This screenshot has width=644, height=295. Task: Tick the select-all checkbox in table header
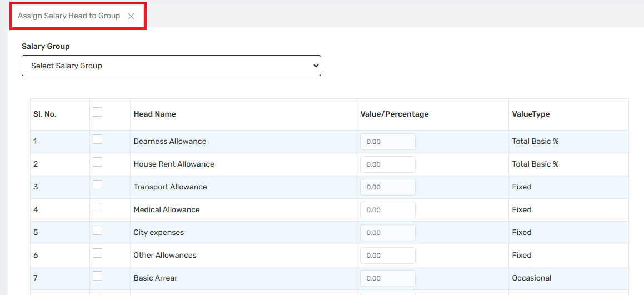point(97,112)
